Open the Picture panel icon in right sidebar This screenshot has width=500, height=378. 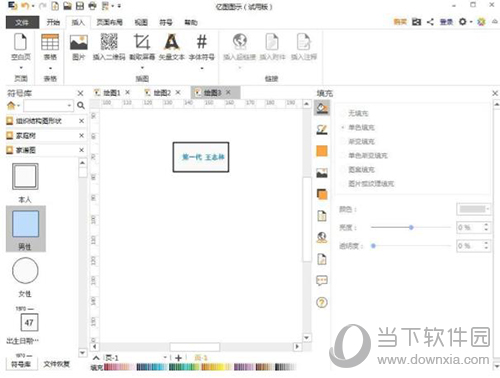point(322,173)
